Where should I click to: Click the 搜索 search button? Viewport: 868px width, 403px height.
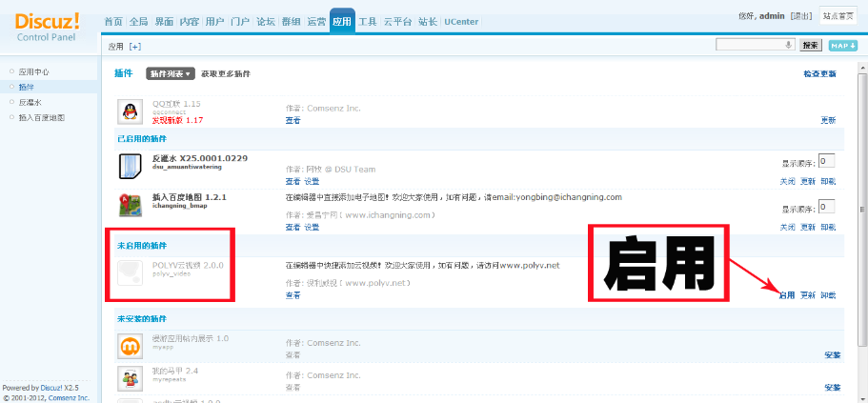tap(810, 46)
